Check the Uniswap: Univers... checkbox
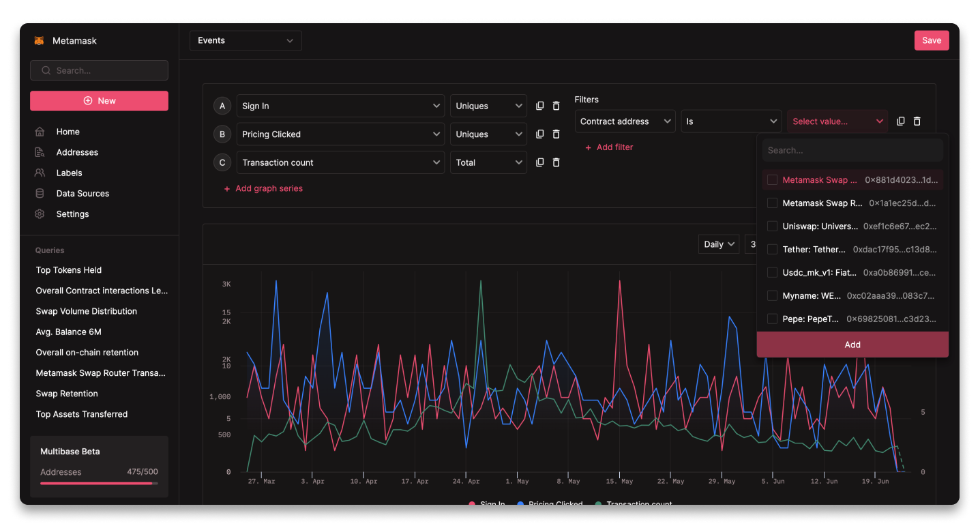 tap(773, 226)
